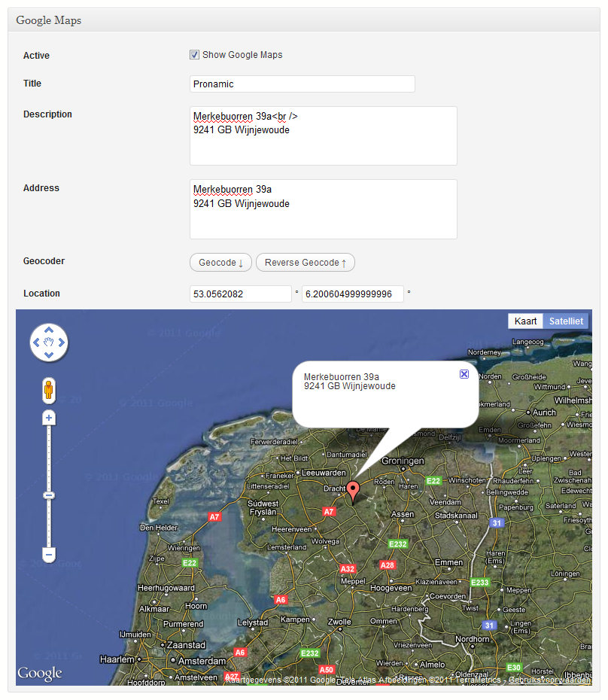The width and height of the screenshot is (608, 700).
Task: Click the Stadskanaal label
Action: tap(456, 516)
